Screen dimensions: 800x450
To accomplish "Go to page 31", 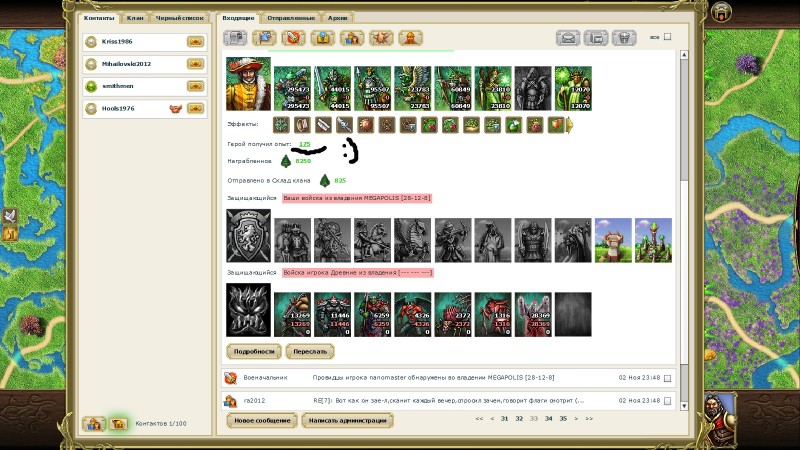I will point(504,418).
